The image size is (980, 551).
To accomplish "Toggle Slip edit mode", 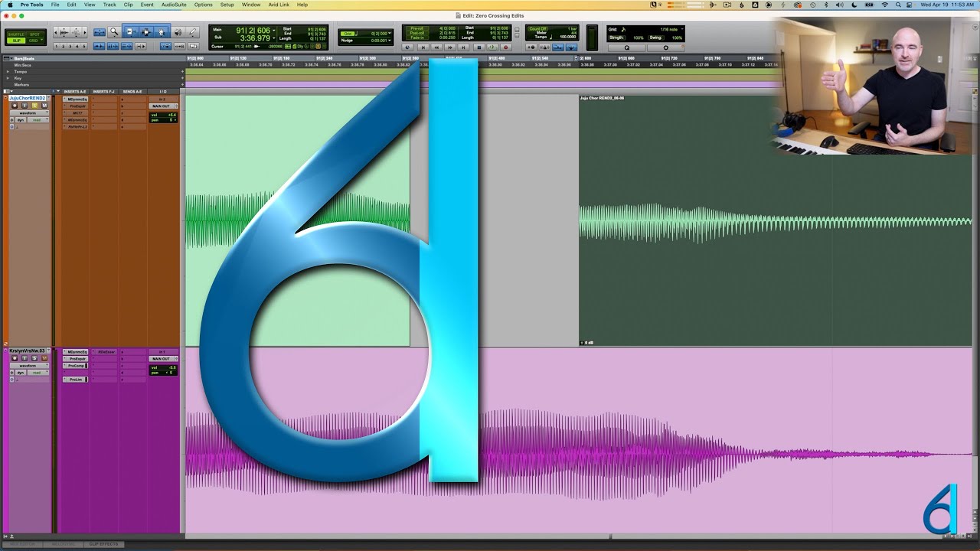I will 16,41.
